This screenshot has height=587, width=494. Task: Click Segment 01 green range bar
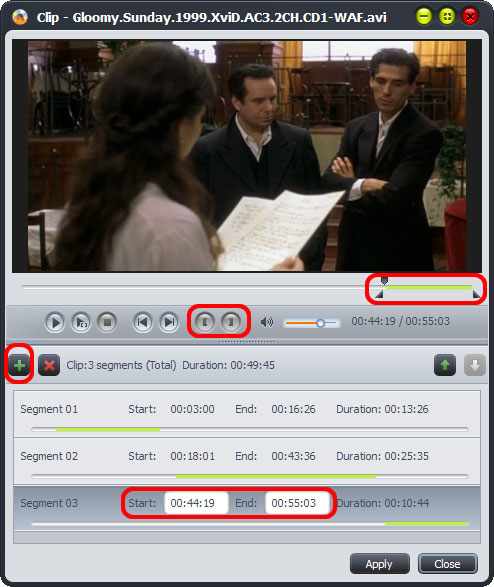click(x=108, y=429)
